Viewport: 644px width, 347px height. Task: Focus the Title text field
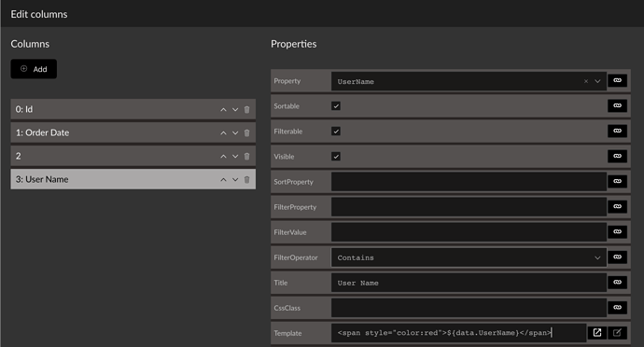point(469,283)
